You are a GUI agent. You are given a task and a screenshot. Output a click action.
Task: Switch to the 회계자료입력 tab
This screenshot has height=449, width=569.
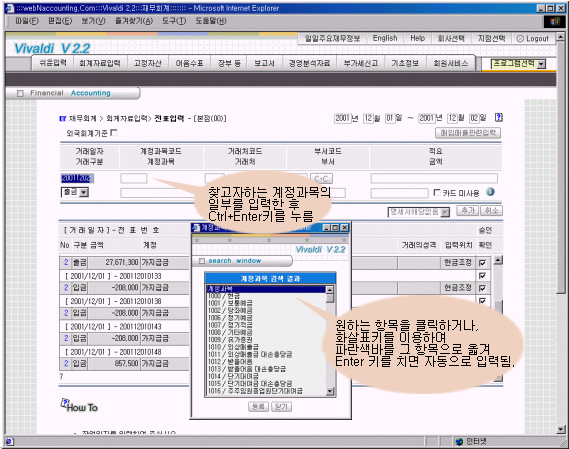pyautogui.click(x=100, y=63)
